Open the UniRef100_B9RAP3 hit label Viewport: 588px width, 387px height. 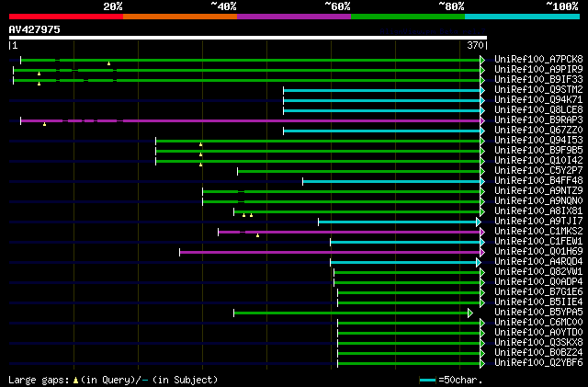point(538,120)
